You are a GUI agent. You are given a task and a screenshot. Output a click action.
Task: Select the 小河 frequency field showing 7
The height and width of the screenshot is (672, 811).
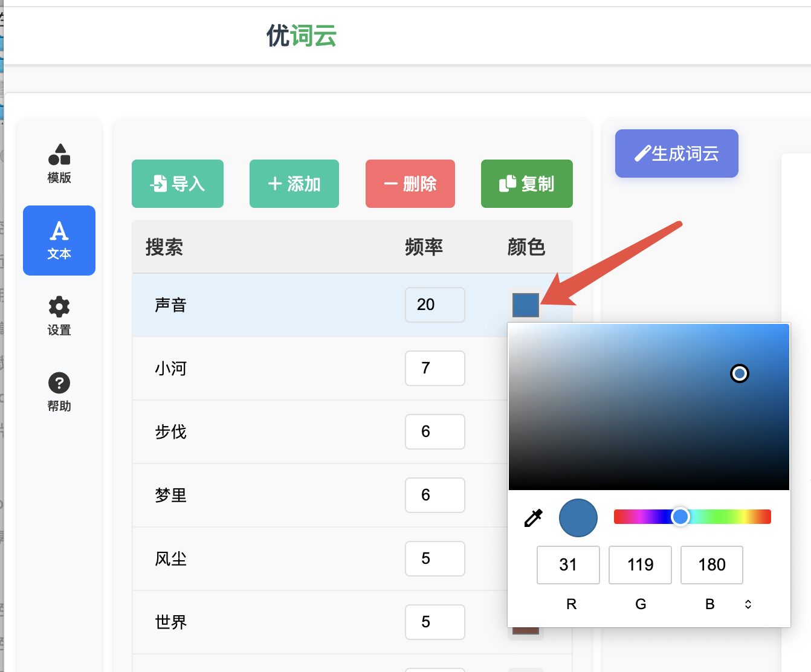pos(435,369)
